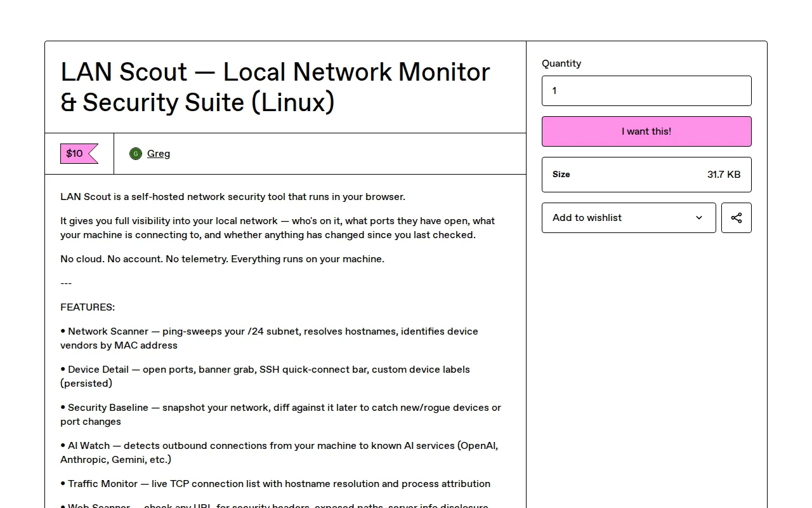Click the "Network Scanner" feature line
Viewport: 812px width, 508px height.
(x=270, y=338)
